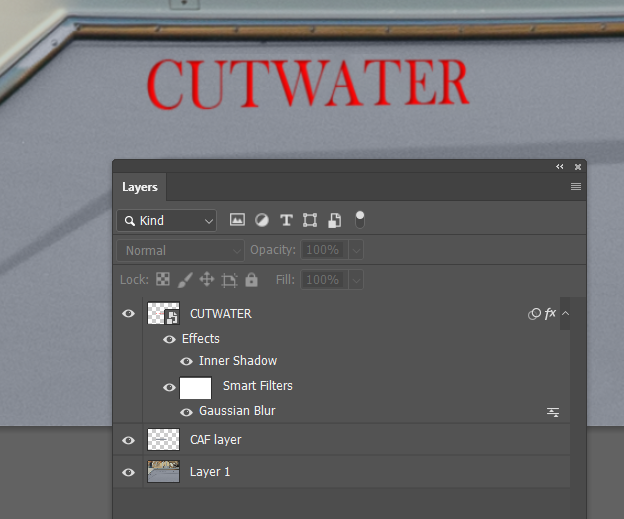Viewport: 624px width, 519px height.
Task: Collapse the CUTWATER layer effects list
Action: tap(565, 314)
